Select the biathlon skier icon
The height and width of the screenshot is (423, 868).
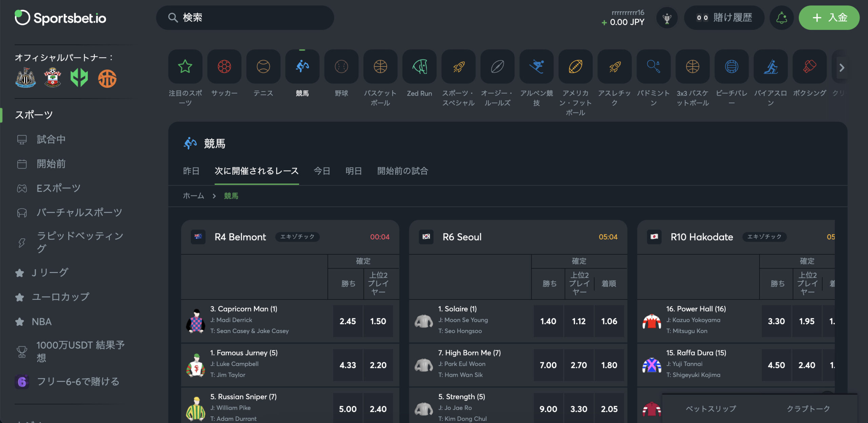point(770,66)
